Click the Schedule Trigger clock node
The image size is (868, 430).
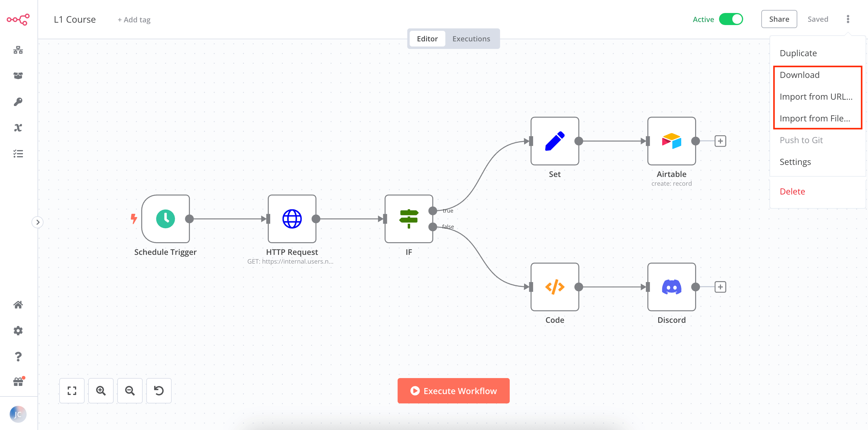tap(165, 219)
